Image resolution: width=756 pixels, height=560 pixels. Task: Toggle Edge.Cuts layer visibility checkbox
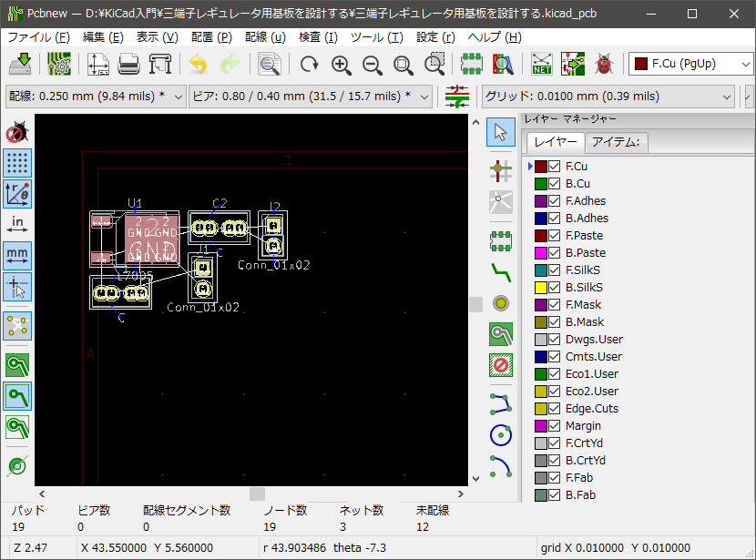tap(554, 409)
